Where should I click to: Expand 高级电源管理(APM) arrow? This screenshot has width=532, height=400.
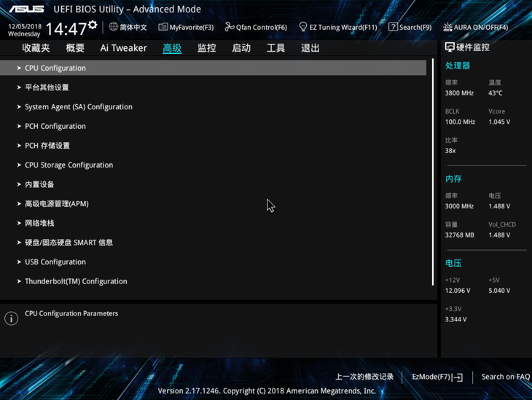19,203
